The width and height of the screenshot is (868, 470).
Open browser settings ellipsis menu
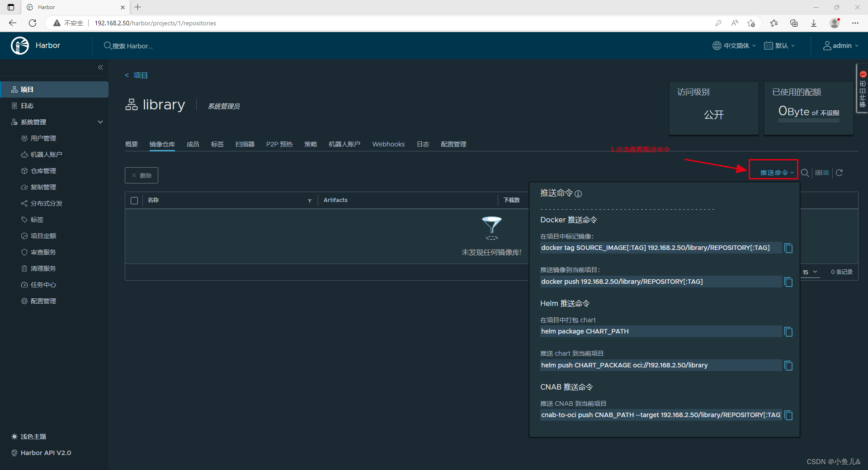(x=855, y=23)
